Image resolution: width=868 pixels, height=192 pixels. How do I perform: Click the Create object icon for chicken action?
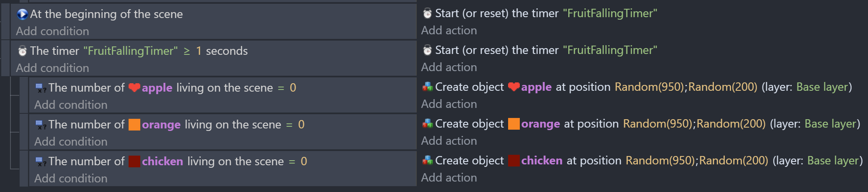(x=427, y=161)
